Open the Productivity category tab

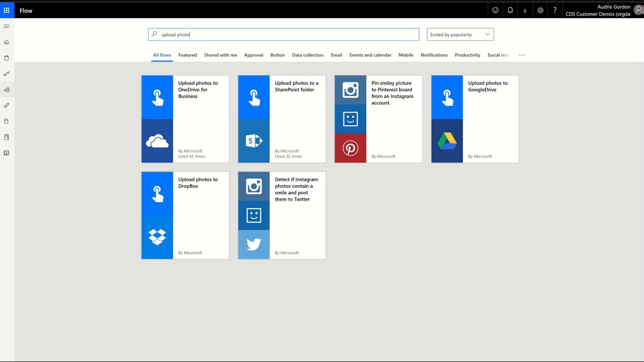tap(467, 55)
